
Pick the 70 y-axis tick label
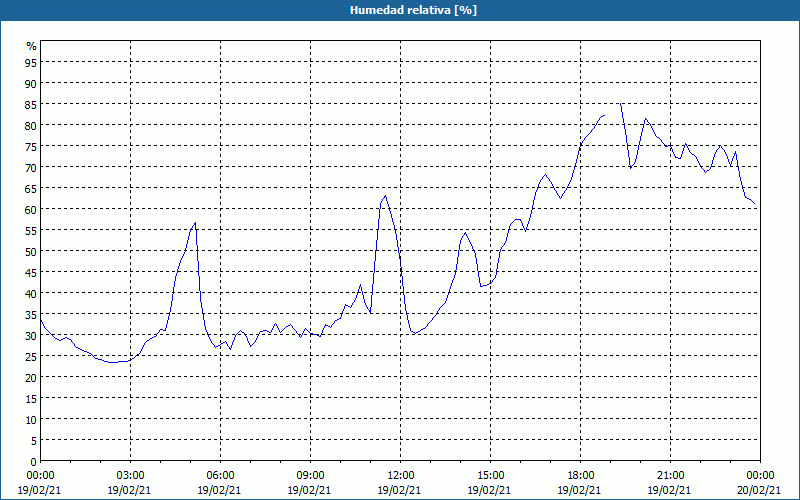(x=32, y=167)
